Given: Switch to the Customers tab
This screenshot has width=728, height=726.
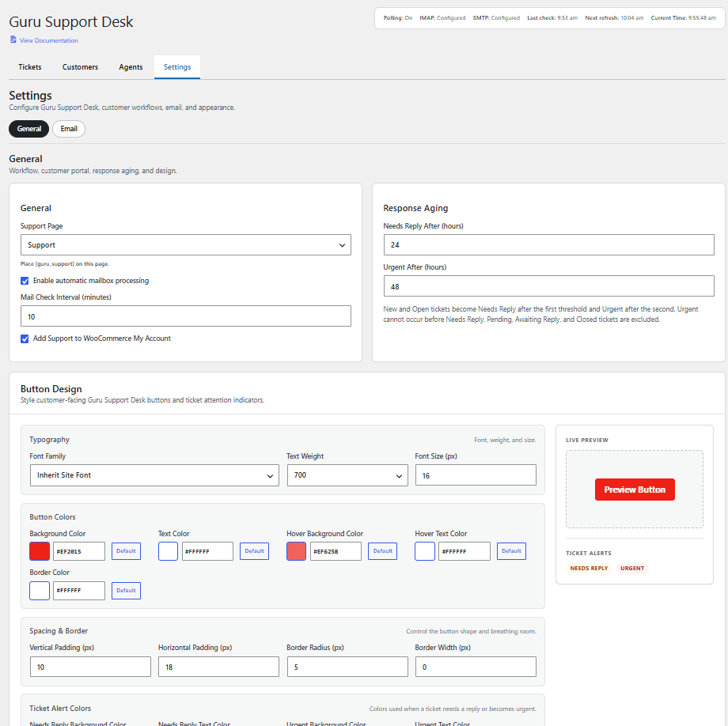Looking at the screenshot, I should point(80,66).
